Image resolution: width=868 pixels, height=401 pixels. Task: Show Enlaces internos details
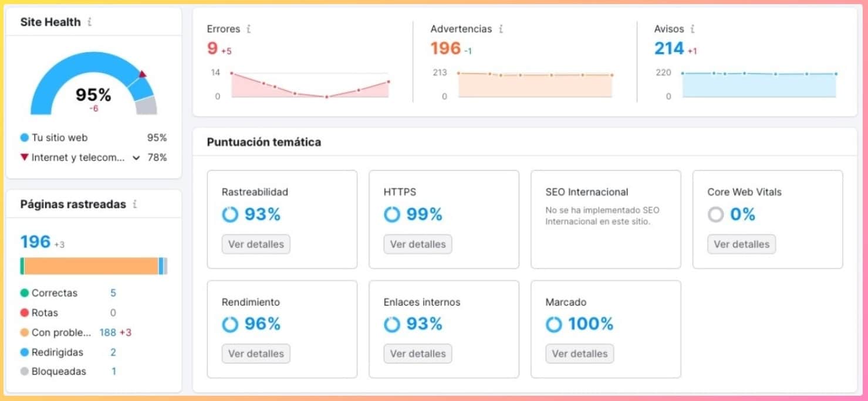tap(417, 354)
